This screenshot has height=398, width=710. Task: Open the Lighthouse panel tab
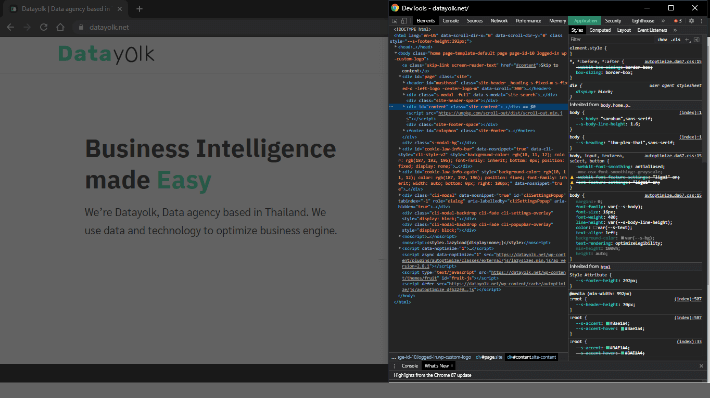[643, 21]
